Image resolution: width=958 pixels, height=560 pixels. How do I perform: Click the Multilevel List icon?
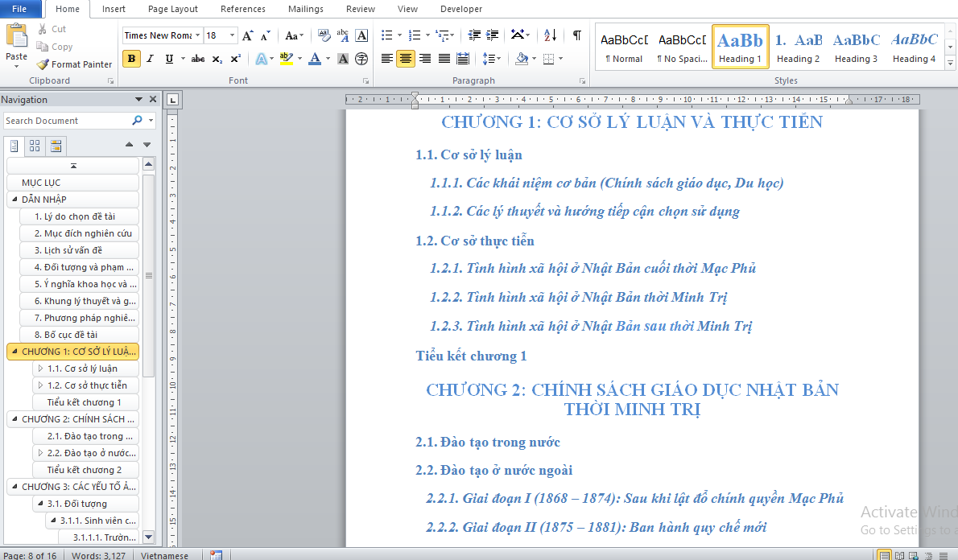coord(442,35)
